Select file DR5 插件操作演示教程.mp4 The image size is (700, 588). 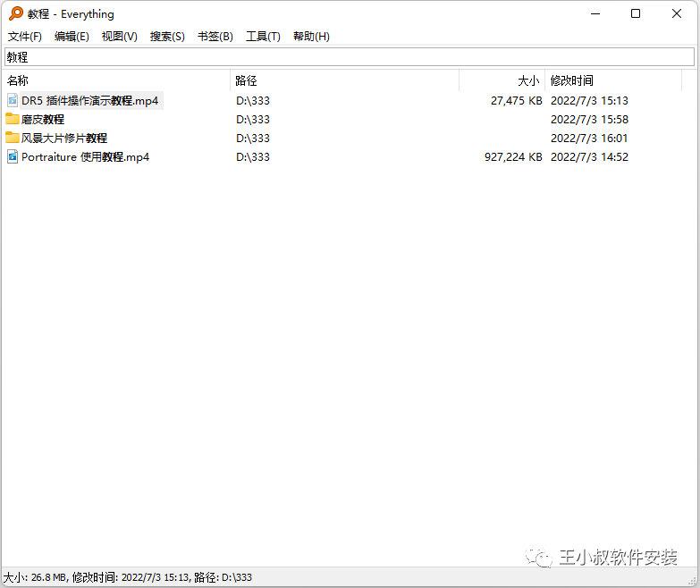click(x=89, y=101)
